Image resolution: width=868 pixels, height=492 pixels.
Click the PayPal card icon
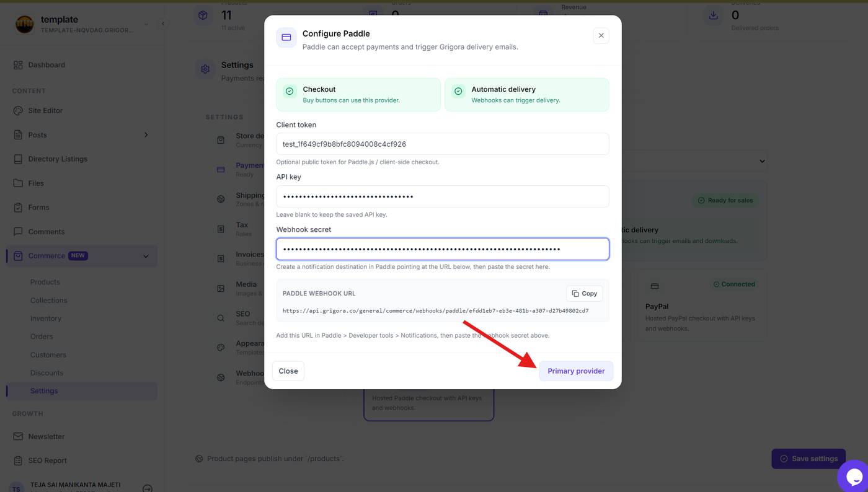(x=655, y=286)
